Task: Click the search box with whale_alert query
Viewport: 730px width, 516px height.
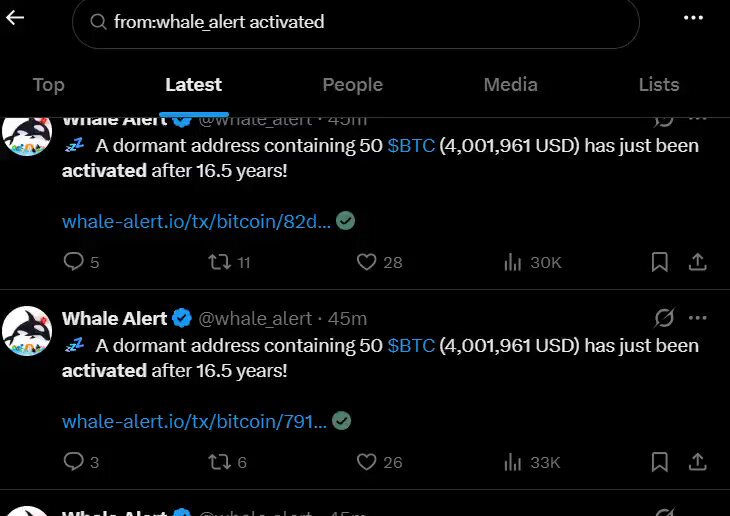Action: 356,22
